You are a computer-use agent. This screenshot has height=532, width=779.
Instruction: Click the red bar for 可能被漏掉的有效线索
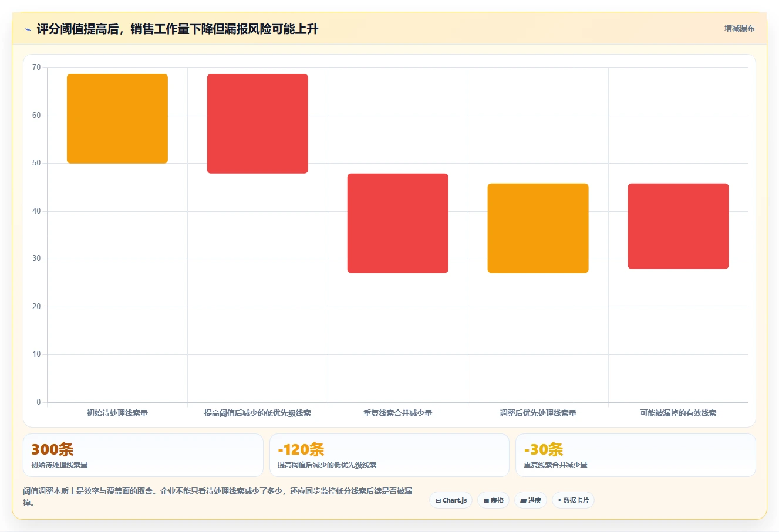point(679,226)
